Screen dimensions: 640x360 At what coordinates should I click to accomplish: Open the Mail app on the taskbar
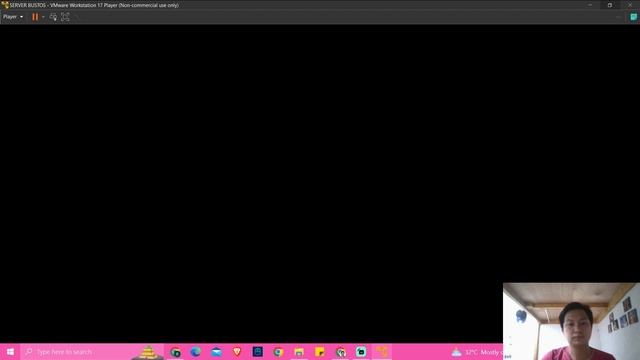(x=217, y=352)
